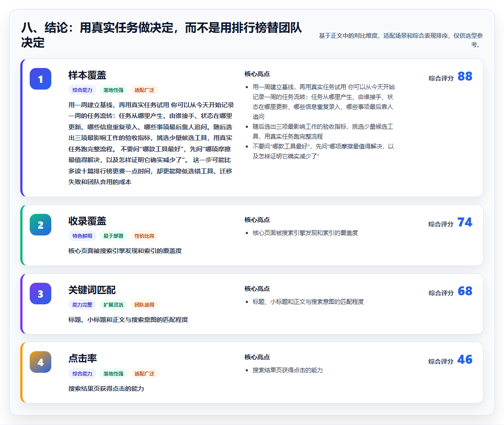Click the rank 2 number badge
Viewport: 504px width, 425px height.
click(40, 225)
